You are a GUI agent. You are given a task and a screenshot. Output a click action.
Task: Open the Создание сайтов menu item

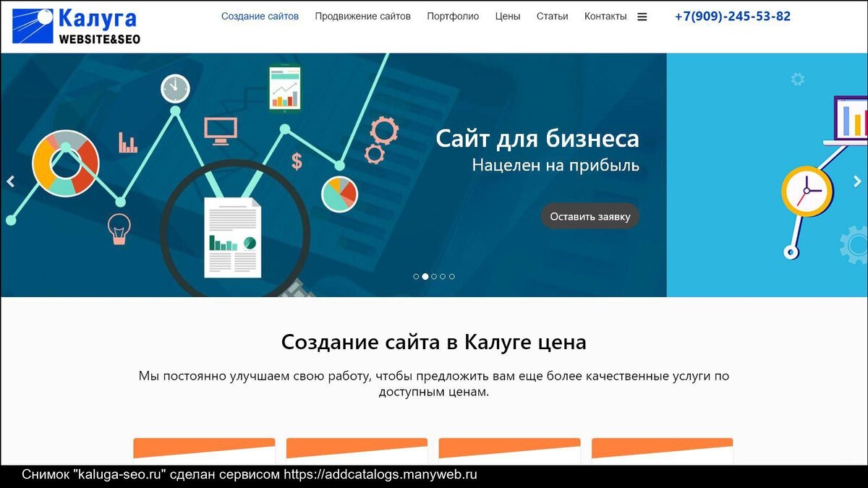click(x=260, y=15)
